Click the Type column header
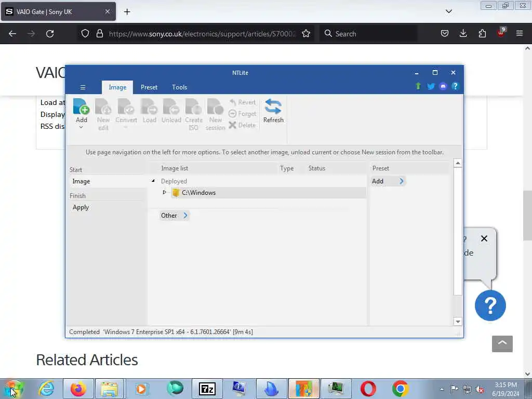532x399 pixels. tap(287, 168)
